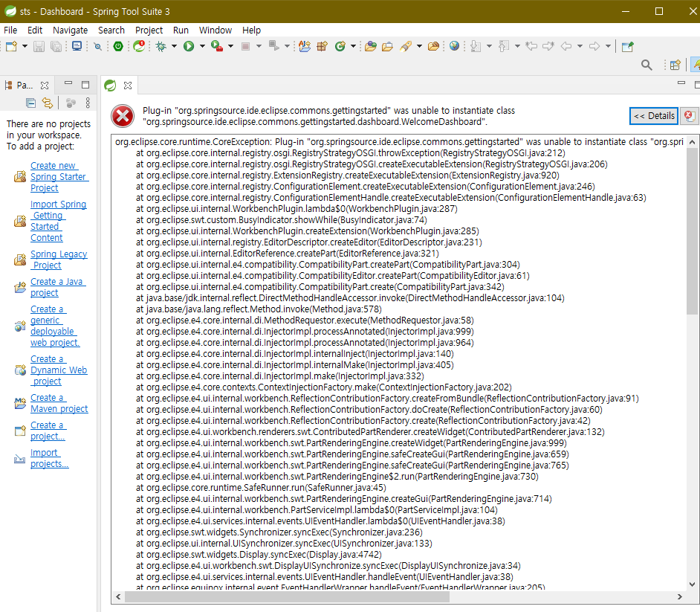Open the New wizard dropdown arrow
700x612 pixels.
pos(25,46)
